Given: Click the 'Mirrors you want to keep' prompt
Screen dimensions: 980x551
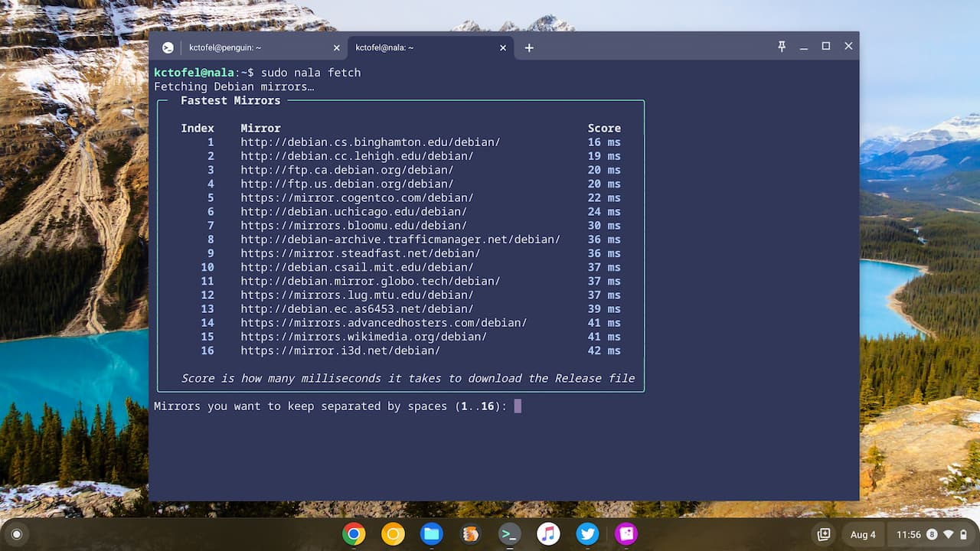Looking at the screenshot, I should (330, 406).
